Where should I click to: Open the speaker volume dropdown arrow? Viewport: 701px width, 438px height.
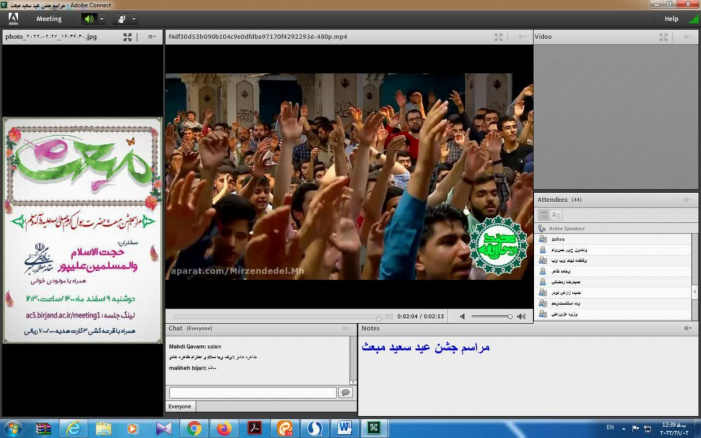102,19
